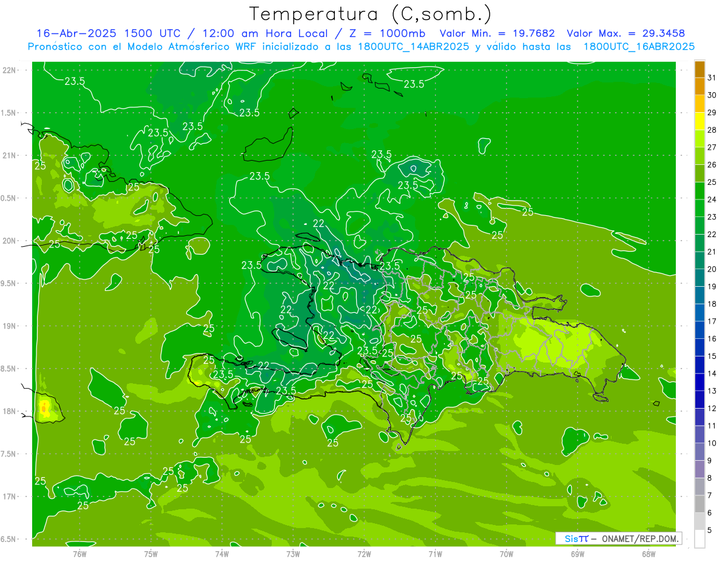This screenshot has width=728, height=562.
Task: Click the "72W" longitude label
Action: [364, 554]
